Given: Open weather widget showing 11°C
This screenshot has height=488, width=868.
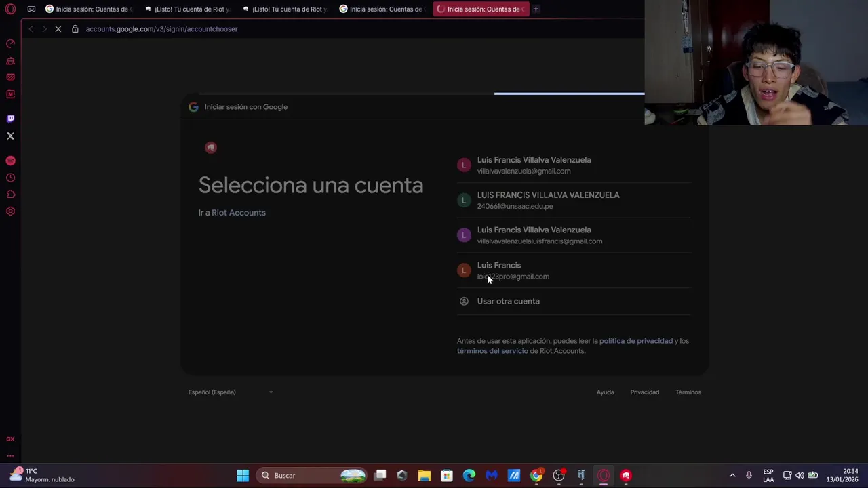Looking at the screenshot, I should [42, 475].
